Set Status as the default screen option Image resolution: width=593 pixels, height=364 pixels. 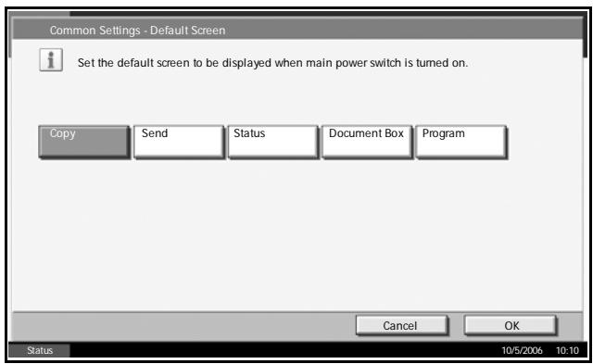(x=273, y=142)
